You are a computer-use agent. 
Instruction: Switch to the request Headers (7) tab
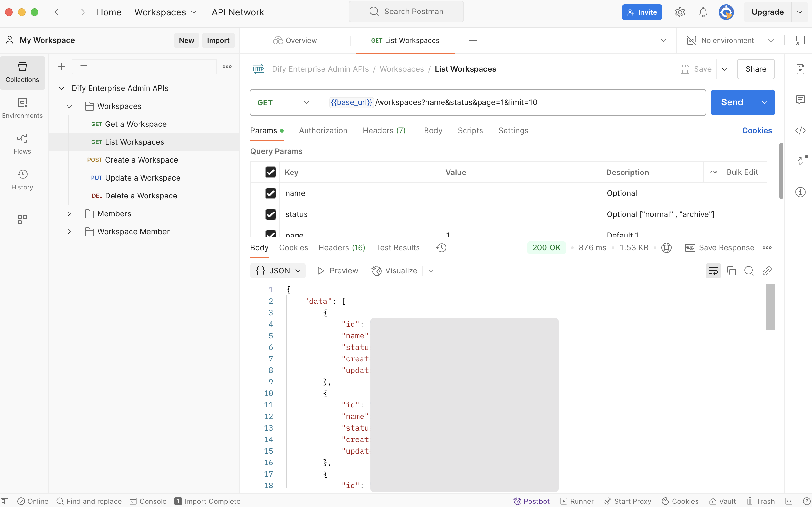384,131
